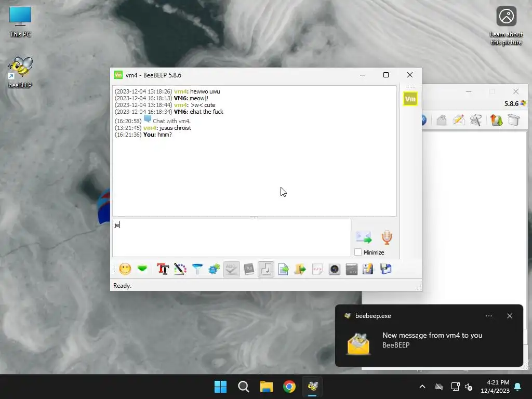Click the trash bin icon in main window
Viewport: 532px width, 399px height.
(x=514, y=120)
